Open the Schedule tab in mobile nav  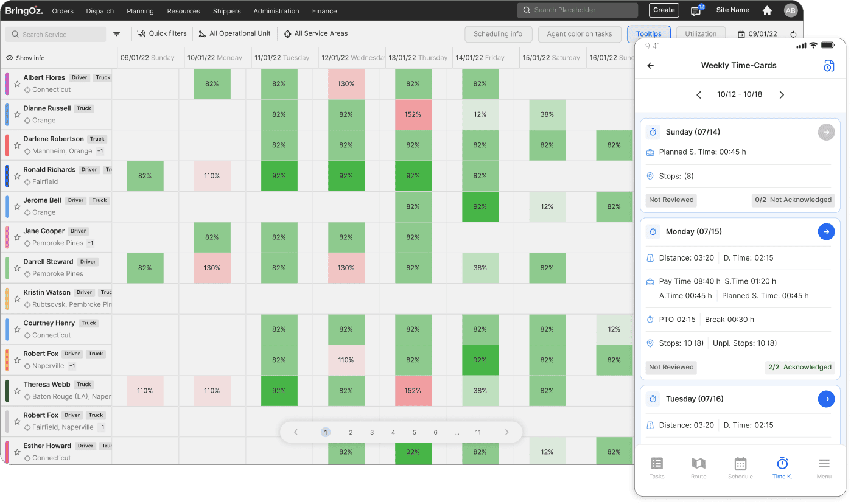point(740,468)
